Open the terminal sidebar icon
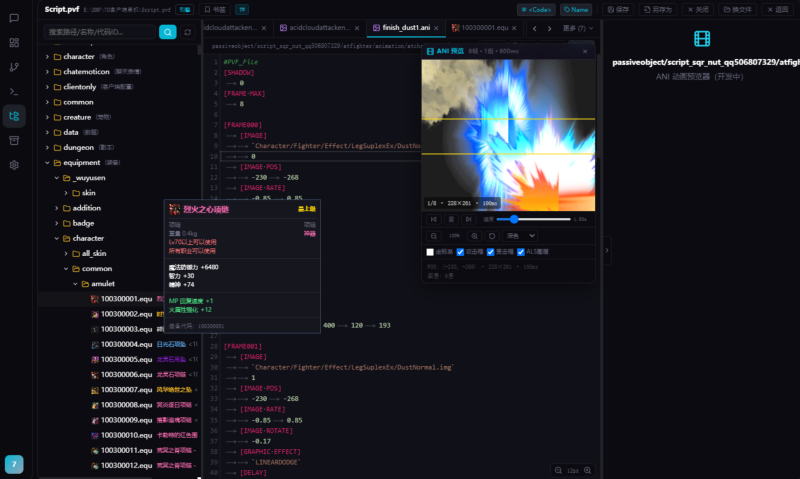The image size is (800, 479). coord(14,92)
